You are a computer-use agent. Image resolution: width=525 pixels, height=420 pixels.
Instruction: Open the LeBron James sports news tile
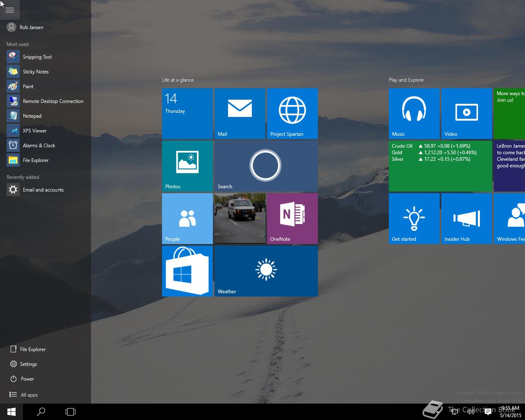pyautogui.click(x=509, y=166)
